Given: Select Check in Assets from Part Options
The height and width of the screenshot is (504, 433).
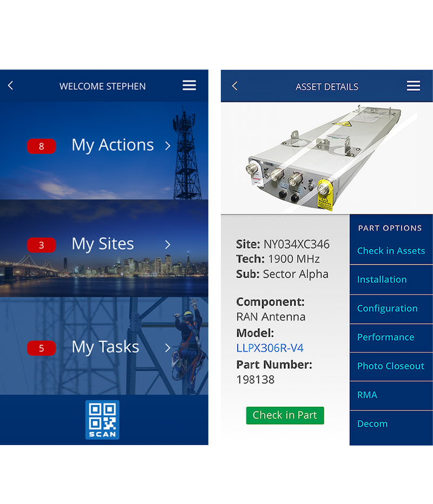Looking at the screenshot, I should [391, 250].
